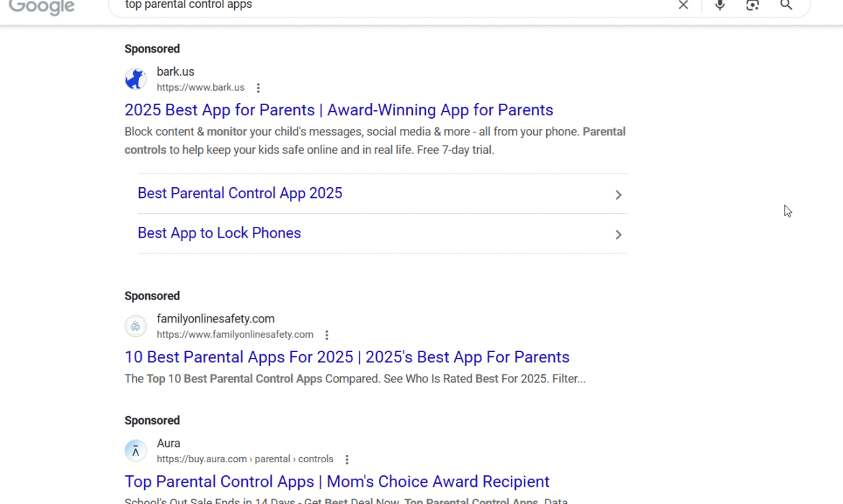Open Google Lens image search icon
This screenshot has width=843, height=504.
point(753,5)
